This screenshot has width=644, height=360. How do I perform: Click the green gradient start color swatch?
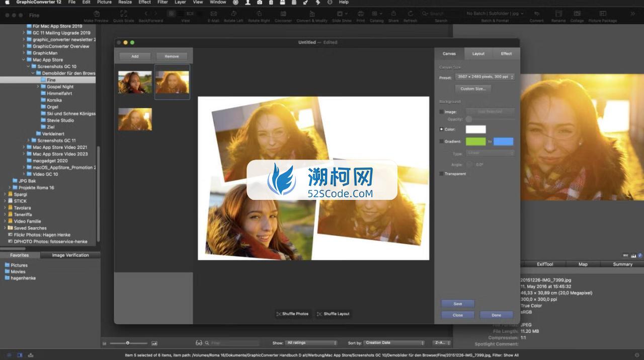(x=475, y=141)
